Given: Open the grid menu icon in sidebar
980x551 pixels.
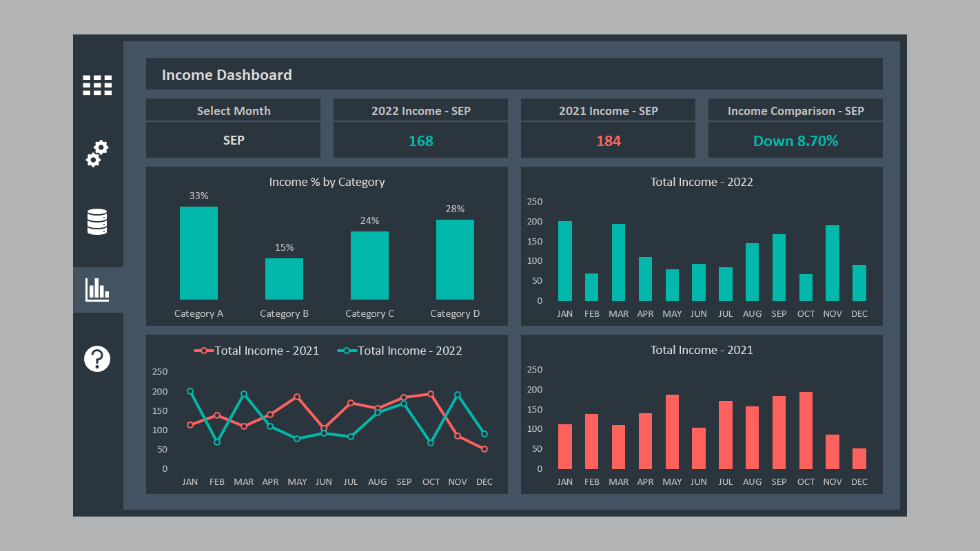Looking at the screenshot, I should [x=97, y=85].
